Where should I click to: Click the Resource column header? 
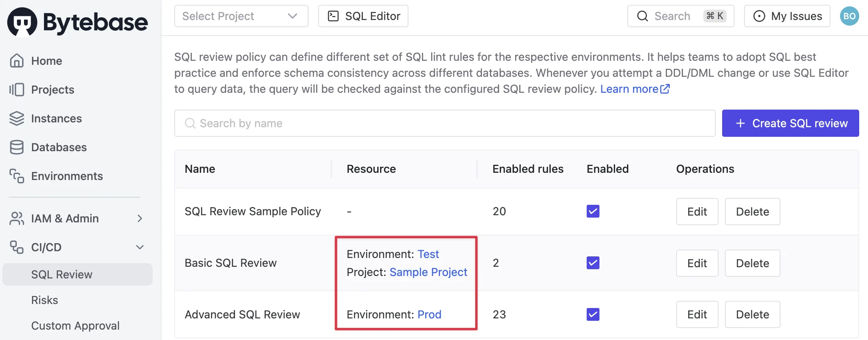pyautogui.click(x=371, y=169)
